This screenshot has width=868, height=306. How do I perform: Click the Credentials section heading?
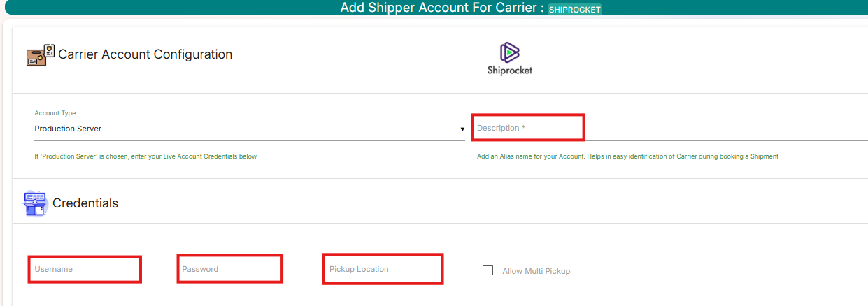(x=85, y=203)
